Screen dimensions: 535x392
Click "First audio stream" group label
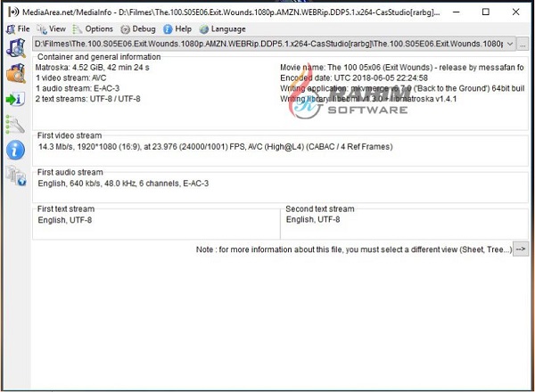(70, 173)
